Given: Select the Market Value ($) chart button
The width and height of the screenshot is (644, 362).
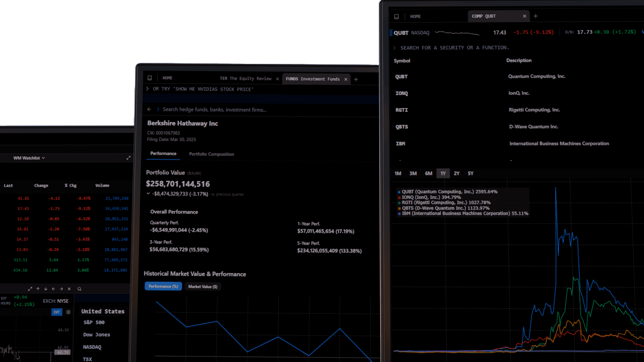Looking at the screenshot, I should (x=203, y=287).
